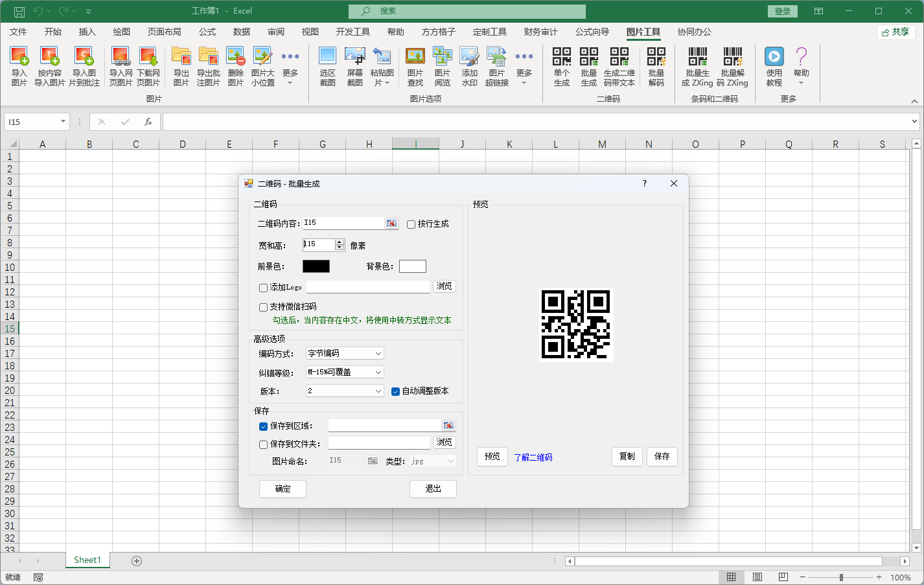Viewport: 924px width, 585px height.
Task: Click the Save icon in the title bar
Action: [19, 11]
